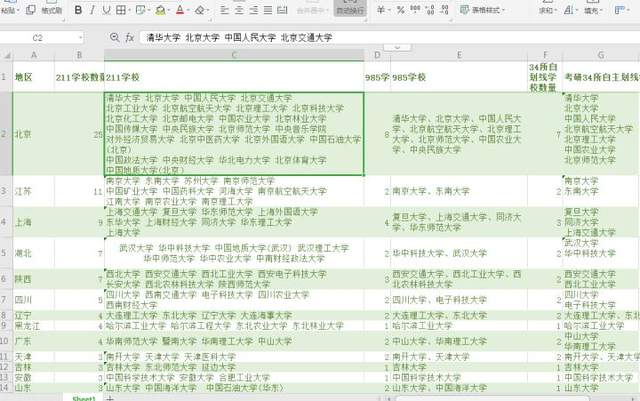The height and width of the screenshot is (401, 640).
Task: Center align text horizontally
Action: (239, 10)
